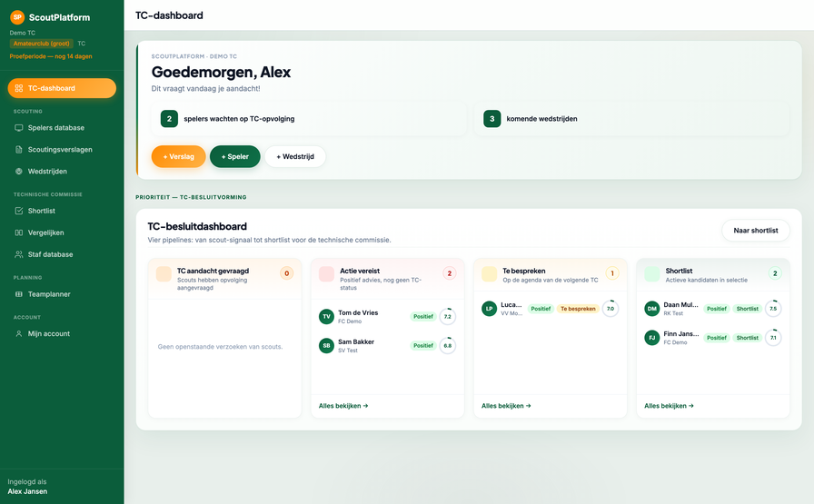Click the TV avatar of Tom de Vries
This screenshot has width=814, height=504.
pos(326,317)
